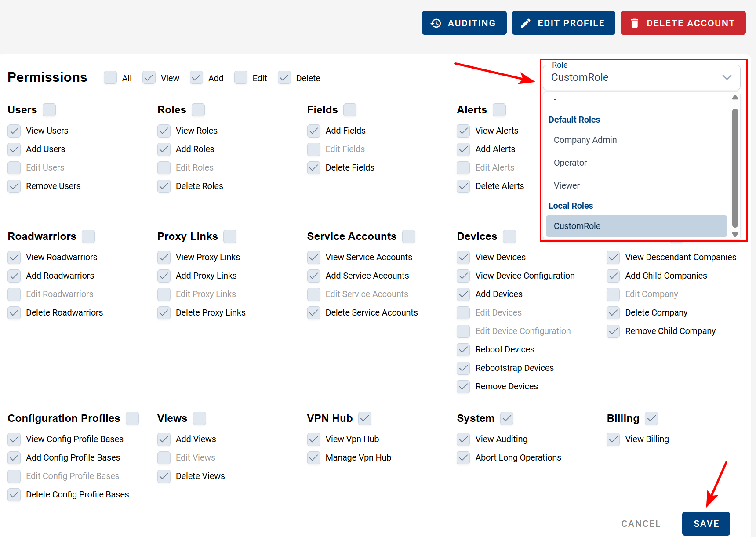Click the trash icon on Delete Account
756x537 pixels.
[634, 22]
